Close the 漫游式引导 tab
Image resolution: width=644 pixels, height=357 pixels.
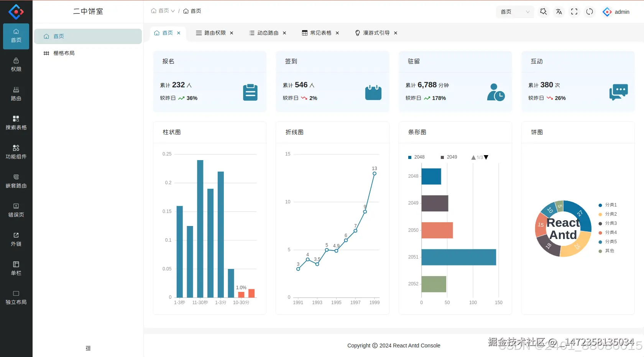(x=396, y=33)
